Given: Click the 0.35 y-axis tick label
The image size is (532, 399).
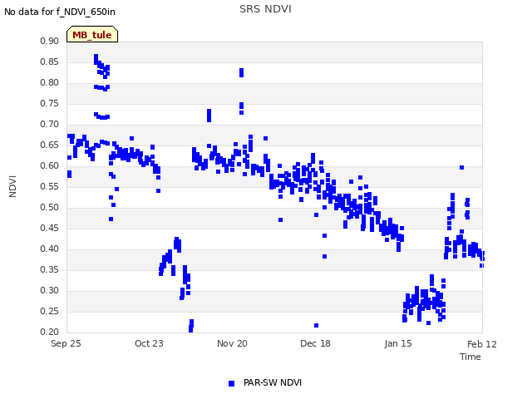Looking at the screenshot, I should [50, 269].
